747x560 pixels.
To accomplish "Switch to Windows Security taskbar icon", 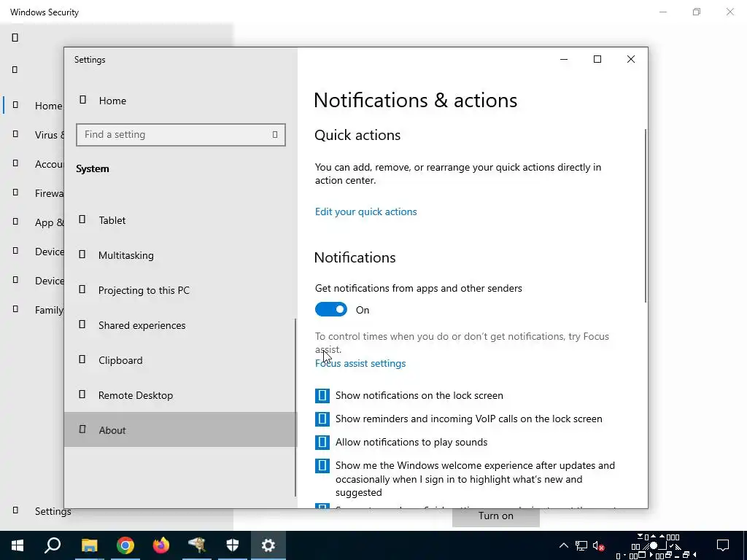I will (233, 545).
